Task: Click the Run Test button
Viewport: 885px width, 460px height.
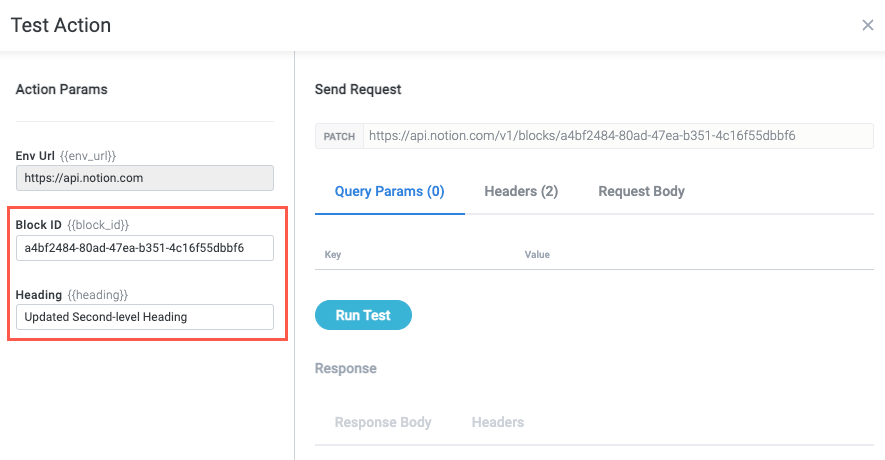Action: point(363,315)
